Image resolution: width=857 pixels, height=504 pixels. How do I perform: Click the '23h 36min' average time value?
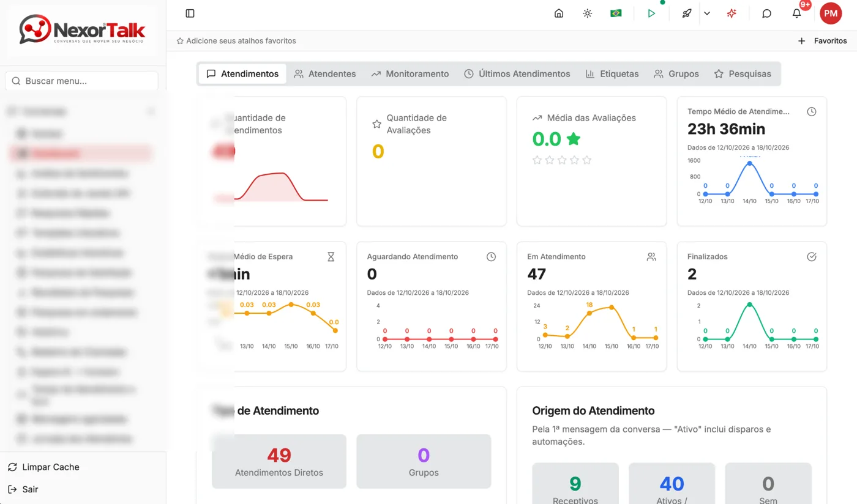tap(726, 129)
